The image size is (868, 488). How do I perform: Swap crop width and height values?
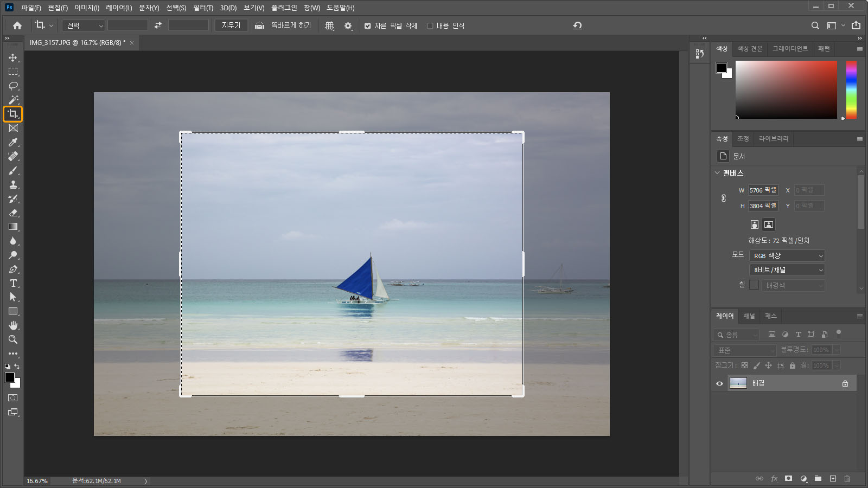(158, 25)
